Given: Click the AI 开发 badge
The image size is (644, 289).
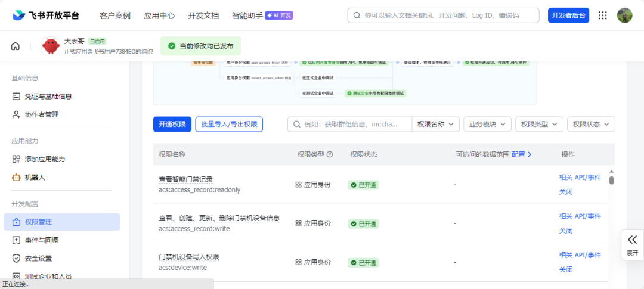Looking at the screenshot, I should click(x=279, y=15).
